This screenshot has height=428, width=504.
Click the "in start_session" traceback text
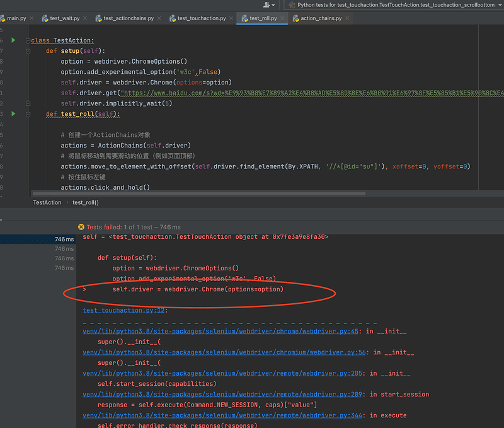(x=399, y=395)
